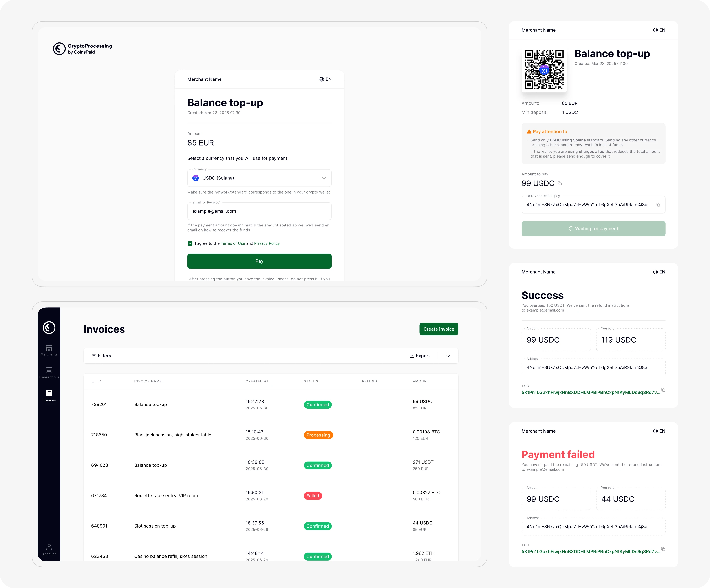Screen dimensions: 710x588
Task: Copy the USDC address to pay
Action: click(x=658, y=205)
